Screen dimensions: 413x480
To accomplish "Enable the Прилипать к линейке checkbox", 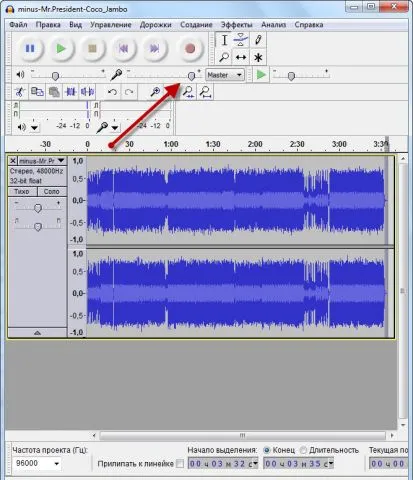I will point(180,464).
